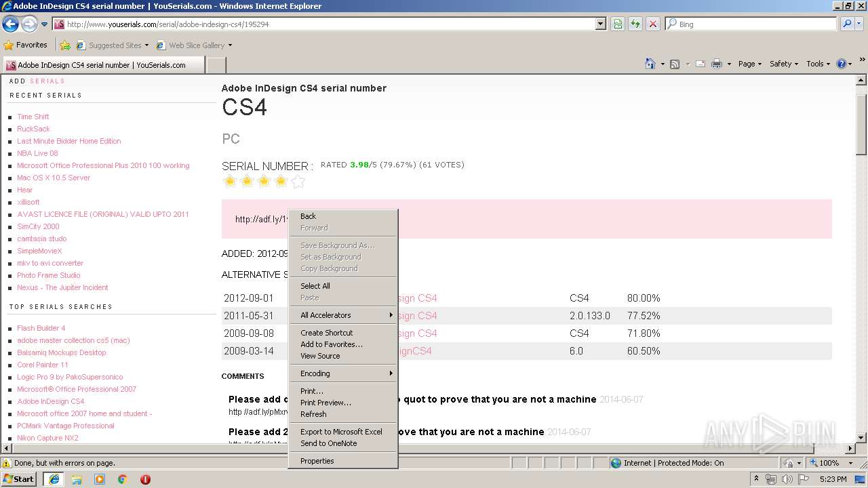Open Chrome from the taskbar

(x=123, y=479)
